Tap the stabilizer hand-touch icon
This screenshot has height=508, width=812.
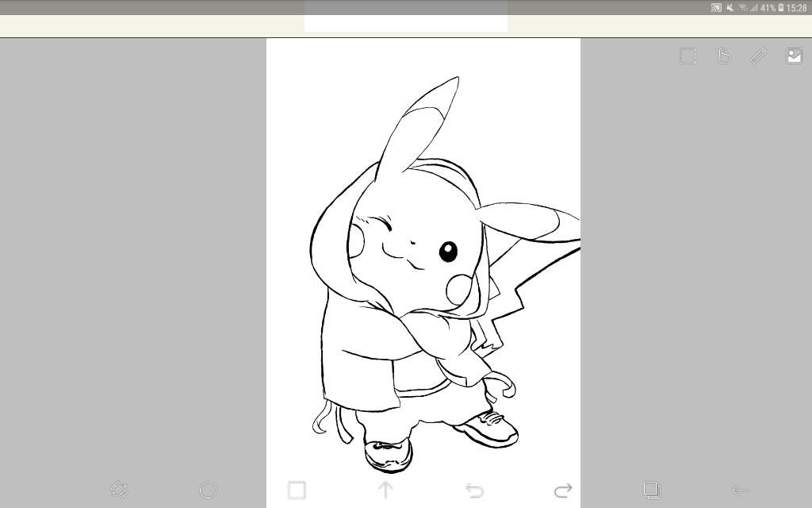(723, 56)
